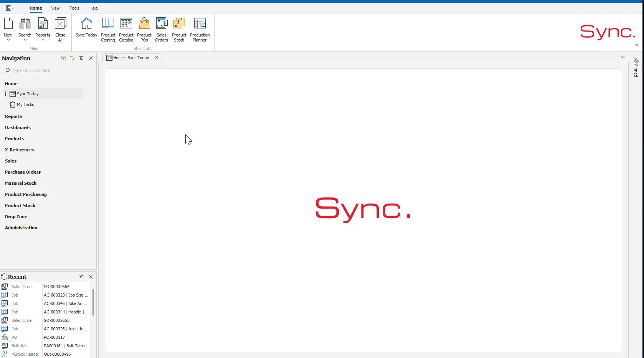
Task: Open Product Stock shortcut
Action: pyautogui.click(x=179, y=30)
